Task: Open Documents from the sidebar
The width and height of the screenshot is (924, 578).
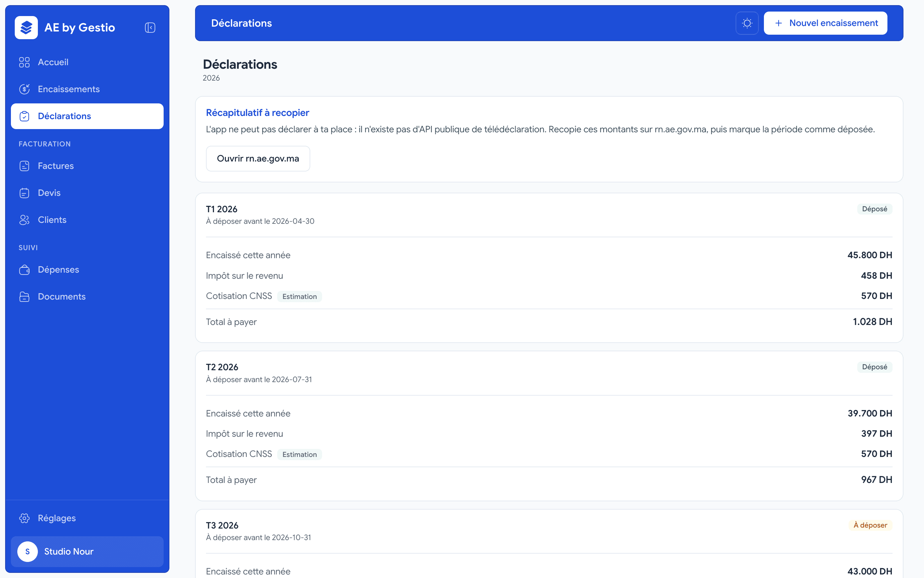Action: pyautogui.click(x=87, y=297)
